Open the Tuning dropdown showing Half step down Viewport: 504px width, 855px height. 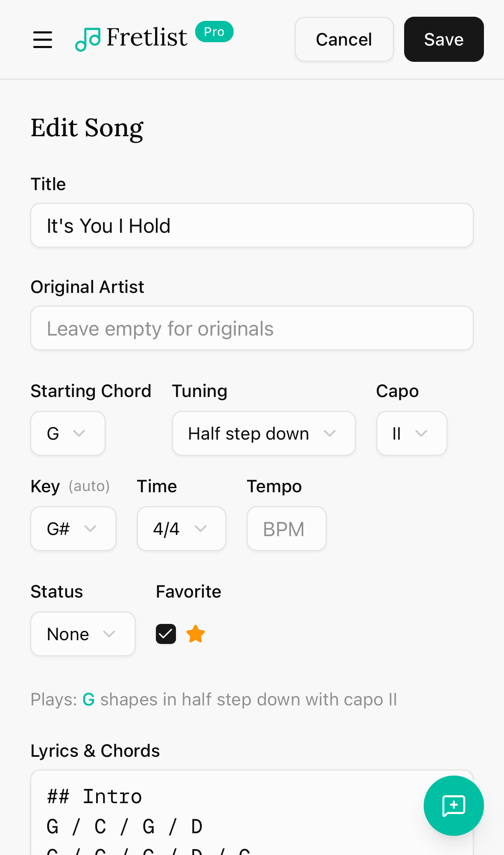click(263, 433)
